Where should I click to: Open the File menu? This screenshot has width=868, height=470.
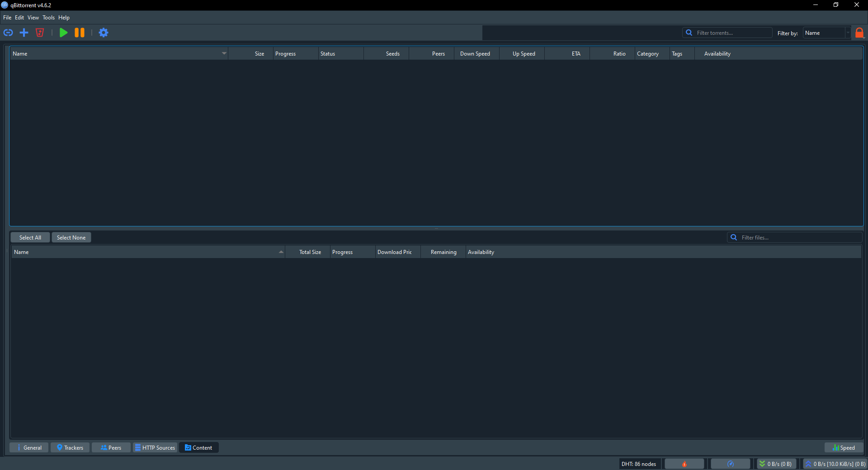point(7,18)
